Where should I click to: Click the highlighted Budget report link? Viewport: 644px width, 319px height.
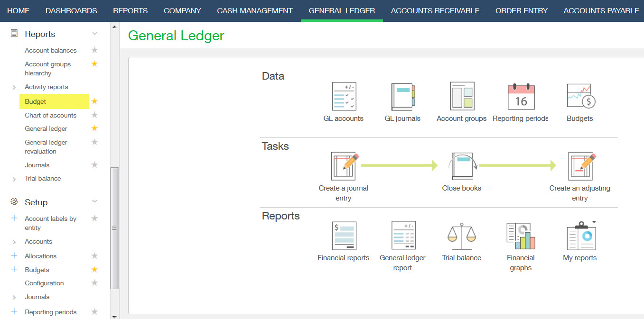tap(36, 101)
